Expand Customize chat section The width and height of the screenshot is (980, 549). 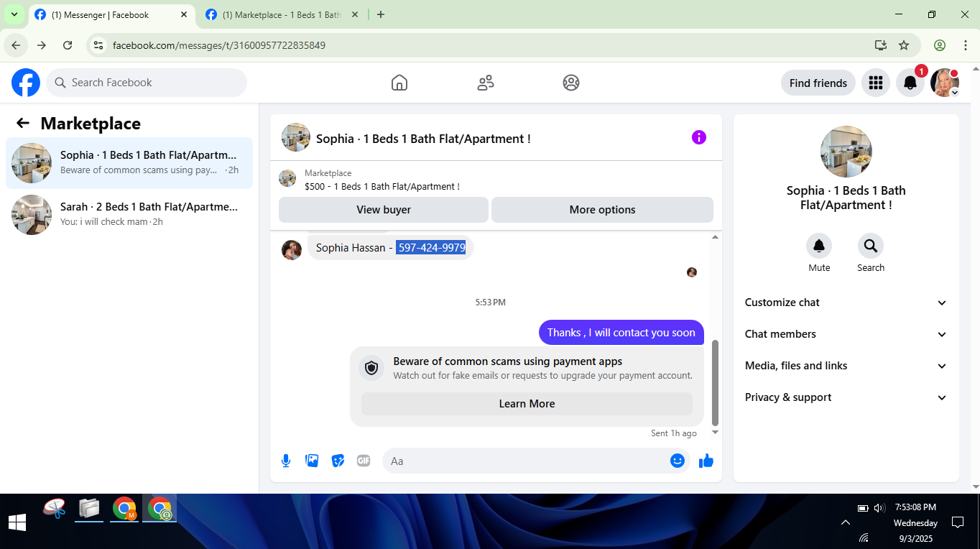click(846, 303)
